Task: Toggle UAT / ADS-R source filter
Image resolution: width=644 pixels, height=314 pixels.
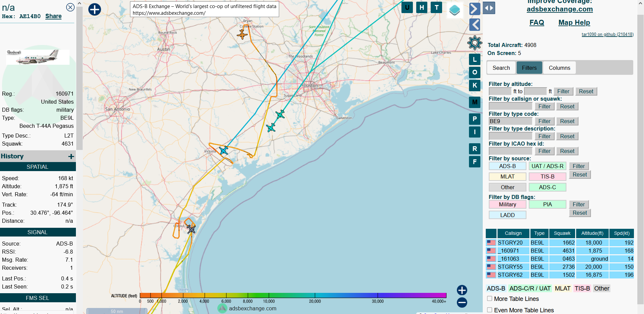Action: click(547, 166)
